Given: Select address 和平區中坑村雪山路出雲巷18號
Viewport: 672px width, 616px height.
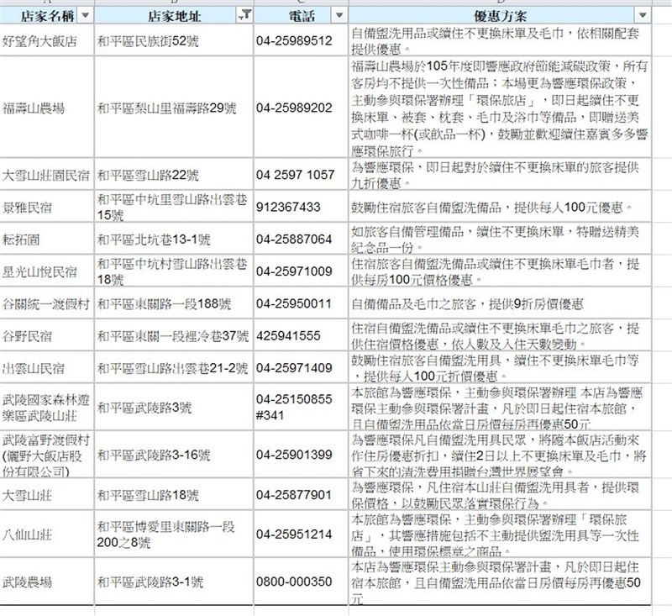Looking at the screenshot, I should tap(174, 271).
